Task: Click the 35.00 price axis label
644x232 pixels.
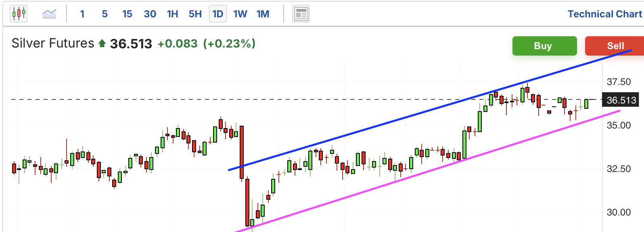Action: click(619, 125)
